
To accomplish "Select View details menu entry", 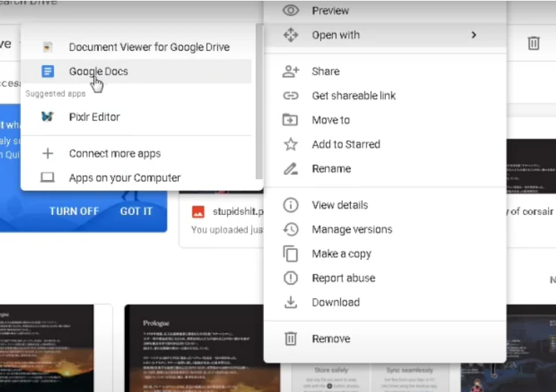I will (339, 205).
